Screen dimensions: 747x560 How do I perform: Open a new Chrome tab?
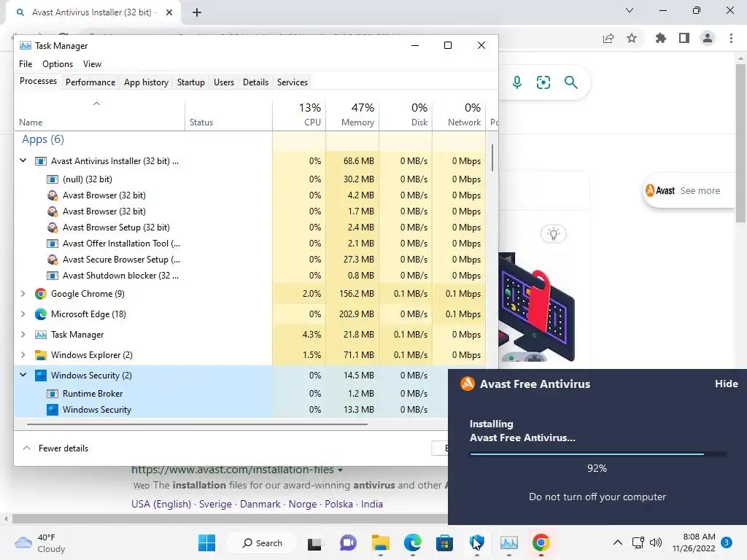click(197, 12)
